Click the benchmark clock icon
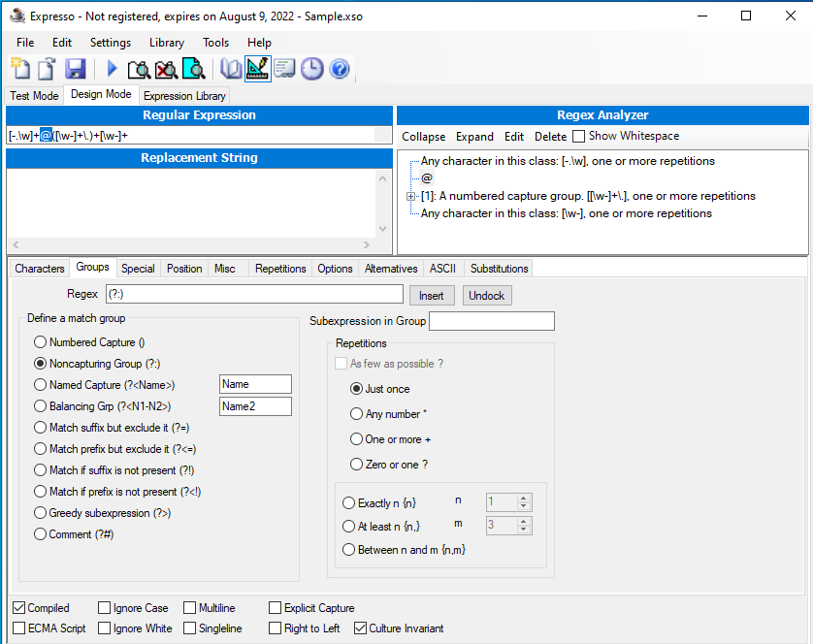The width and height of the screenshot is (813, 644). (x=311, y=68)
